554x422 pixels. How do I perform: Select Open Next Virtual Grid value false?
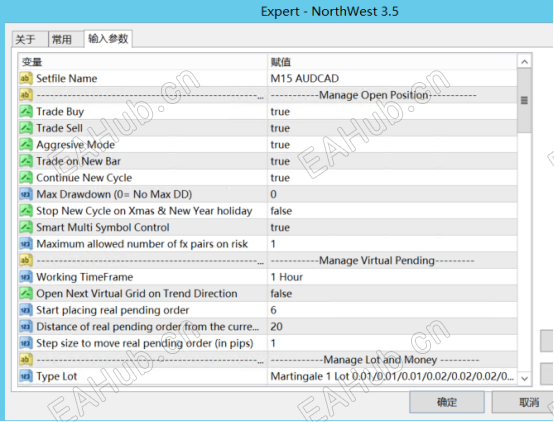point(392,293)
